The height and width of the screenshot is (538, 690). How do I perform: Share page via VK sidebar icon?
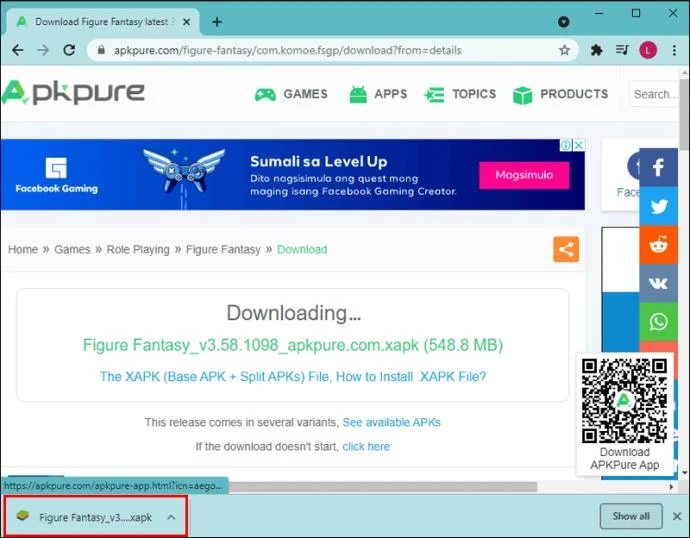coord(658,283)
